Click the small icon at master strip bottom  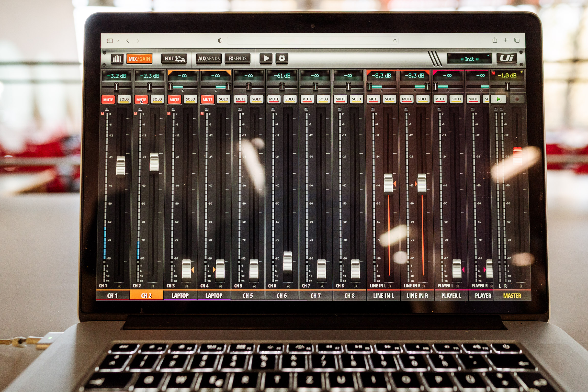click(x=521, y=286)
